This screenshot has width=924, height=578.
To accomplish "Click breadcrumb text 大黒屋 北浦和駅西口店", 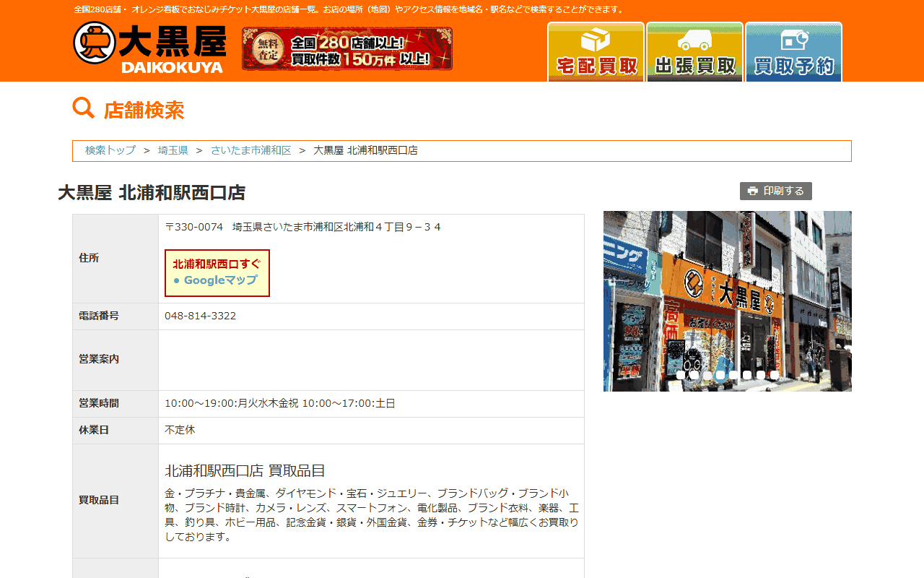I will (365, 150).
